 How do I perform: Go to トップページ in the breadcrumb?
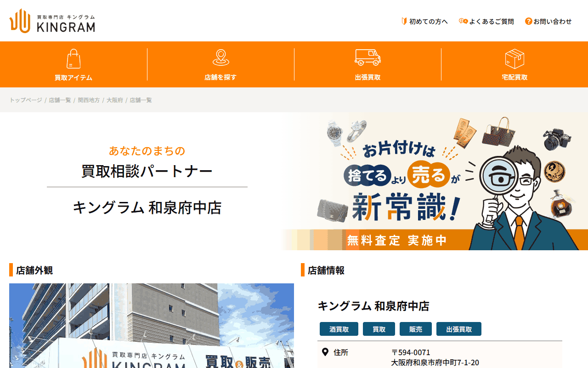point(26,100)
